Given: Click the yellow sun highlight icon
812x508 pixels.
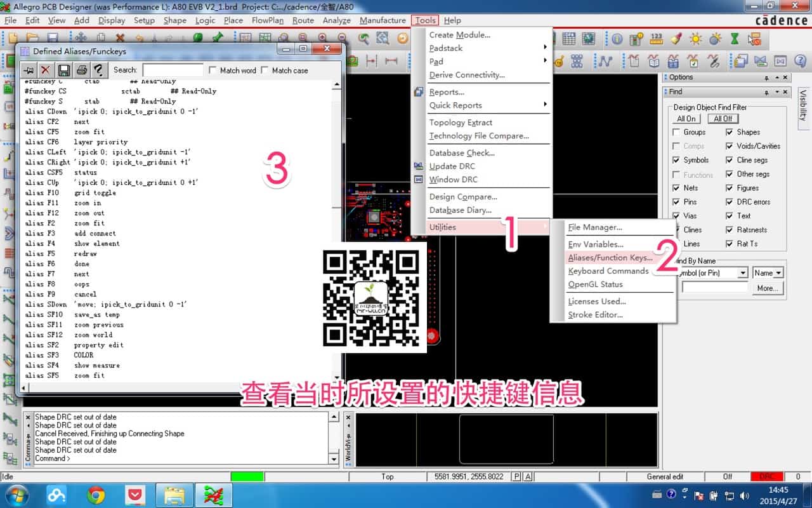Looking at the screenshot, I should [696, 39].
